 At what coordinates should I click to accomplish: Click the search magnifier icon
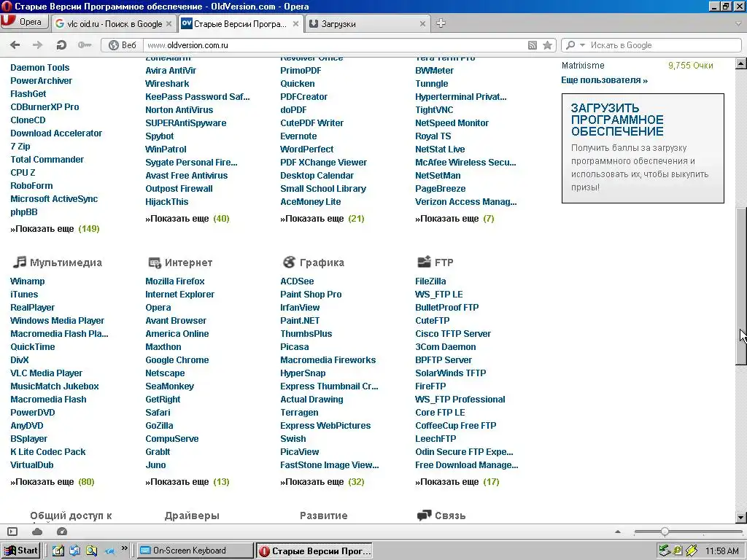point(570,44)
